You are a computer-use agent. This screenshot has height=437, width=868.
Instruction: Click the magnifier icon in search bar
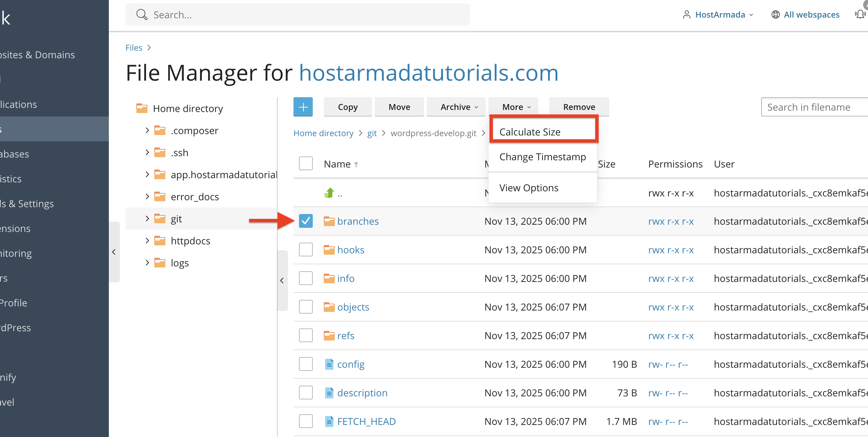pos(142,14)
